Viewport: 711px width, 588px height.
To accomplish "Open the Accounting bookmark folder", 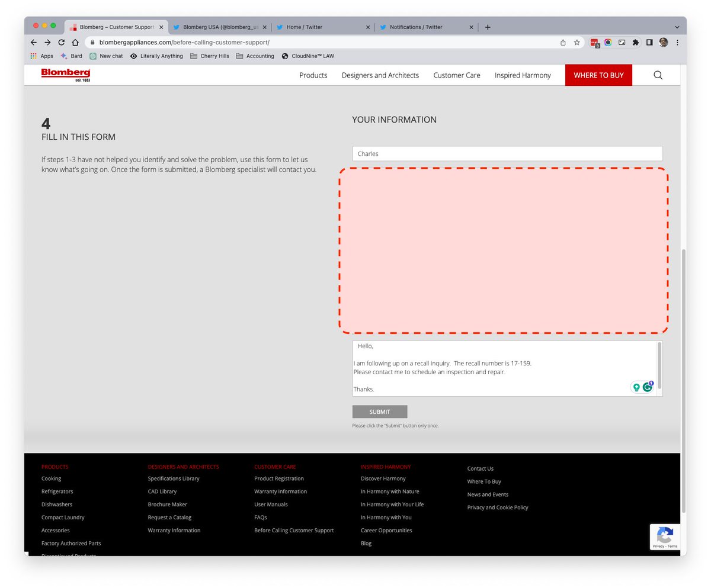I will [255, 56].
